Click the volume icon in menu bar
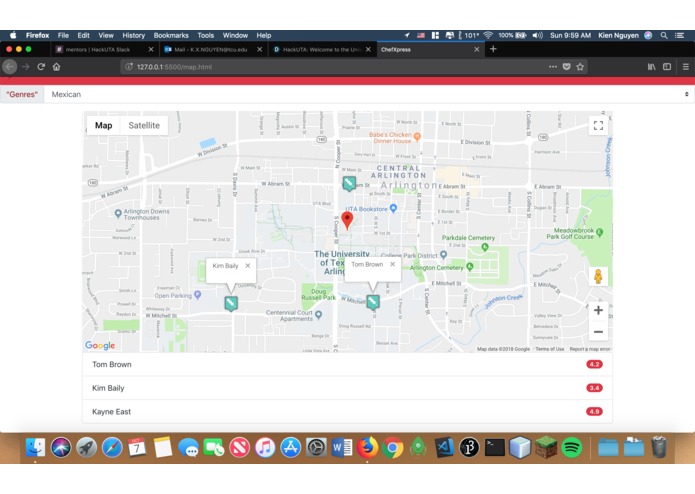 pos(537,35)
